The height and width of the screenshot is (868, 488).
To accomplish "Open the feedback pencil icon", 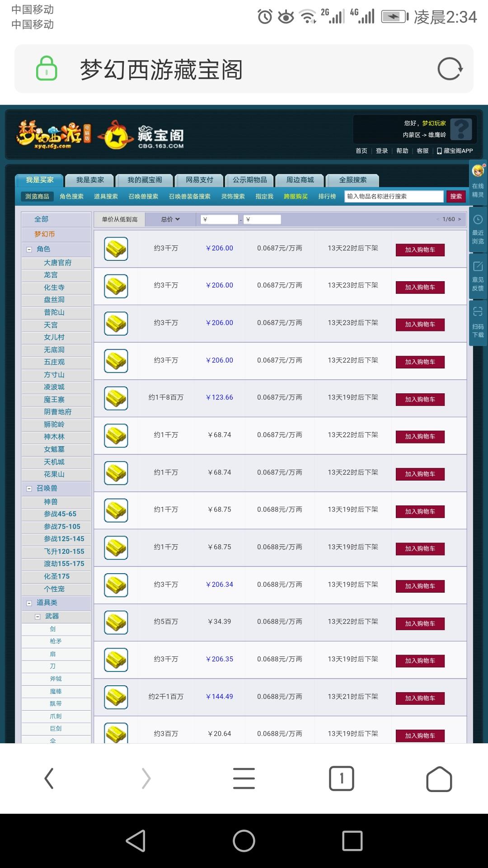I will [x=478, y=266].
